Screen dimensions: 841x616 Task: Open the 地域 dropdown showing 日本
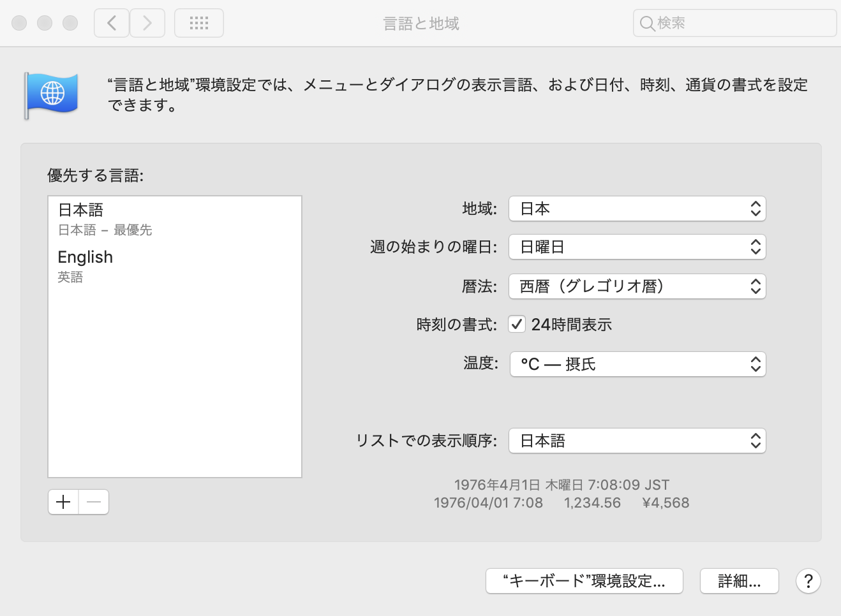[x=637, y=209]
